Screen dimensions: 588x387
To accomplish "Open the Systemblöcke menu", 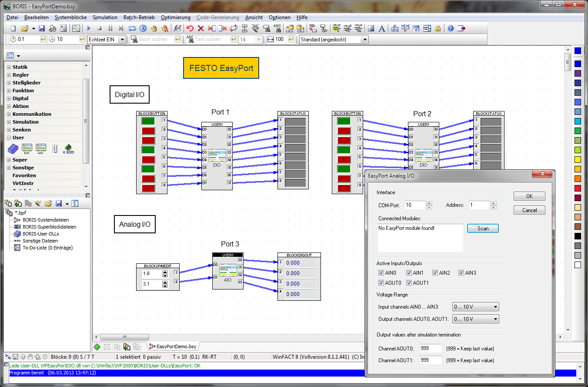I will (x=70, y=17).
